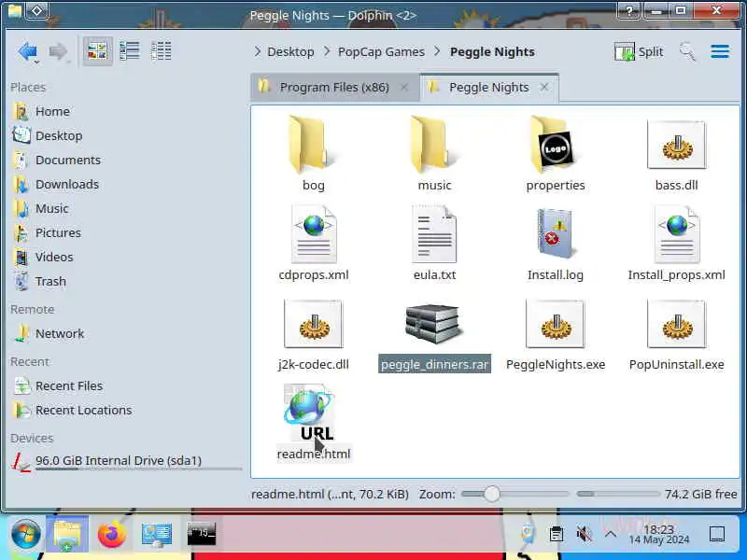Open Downloads in Places panel
This screenshot has height=560, width=747.
pos(66,184)
